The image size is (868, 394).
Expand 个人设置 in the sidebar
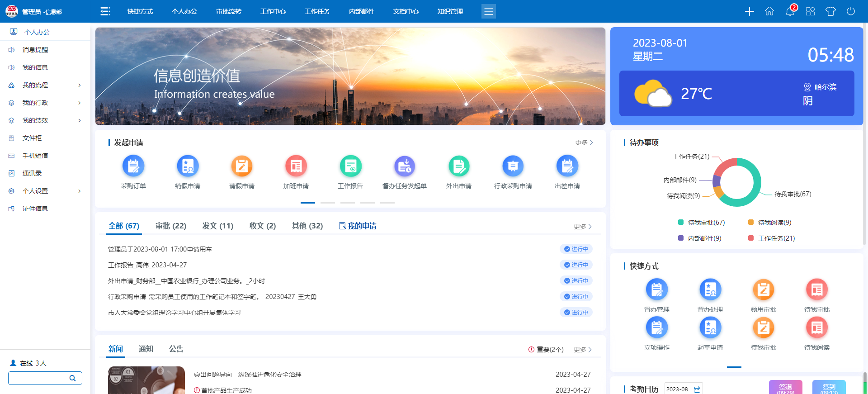pyautogui.click(x=45, y=191)
